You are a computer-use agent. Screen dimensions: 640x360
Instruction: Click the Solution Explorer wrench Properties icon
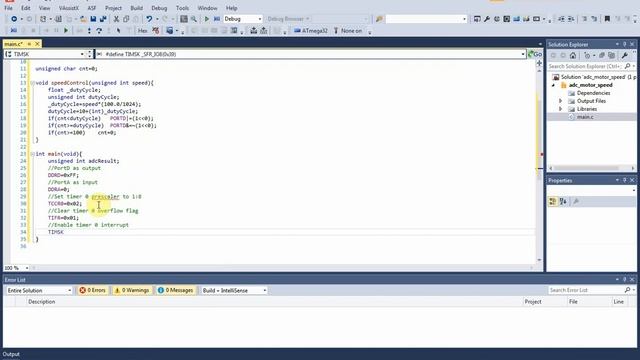click(x=624, y=56)
